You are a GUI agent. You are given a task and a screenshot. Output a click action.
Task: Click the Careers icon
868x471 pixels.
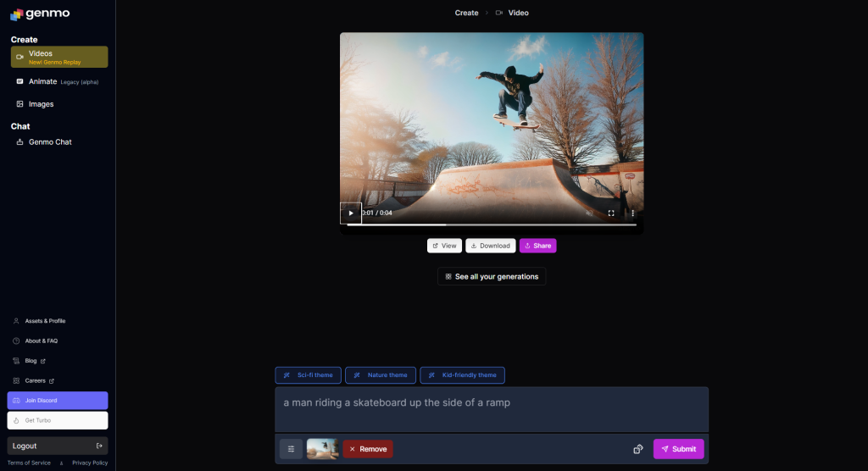point(16,381)
